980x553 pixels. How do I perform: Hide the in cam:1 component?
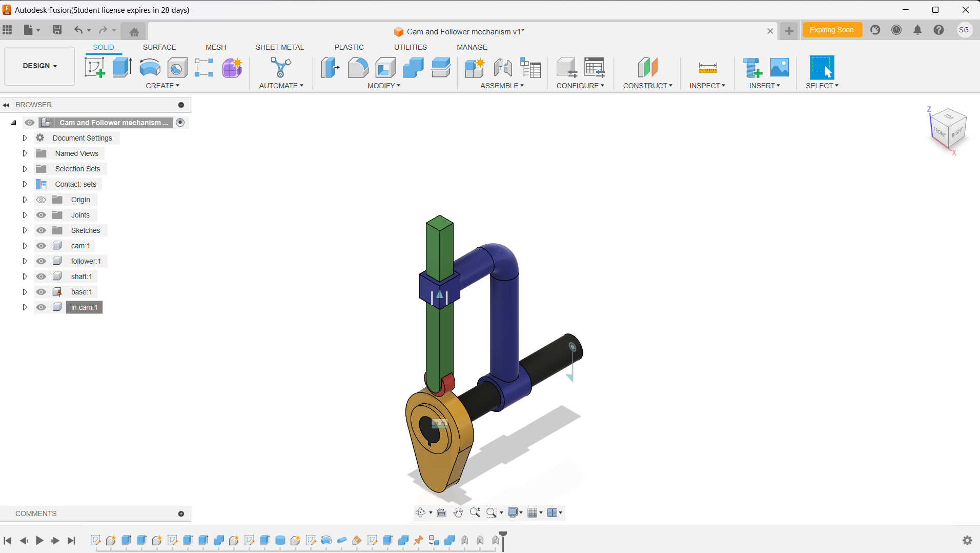41,307
